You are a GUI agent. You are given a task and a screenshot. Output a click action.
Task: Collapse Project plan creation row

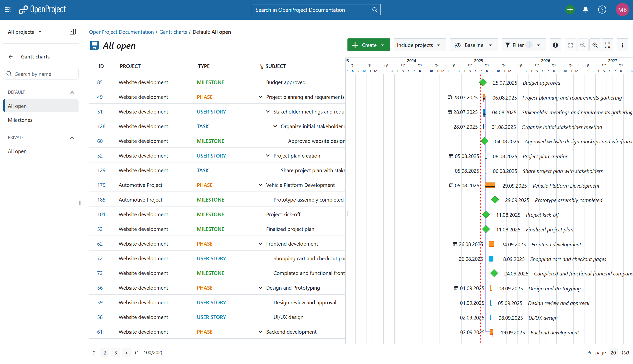click(267, 156)
